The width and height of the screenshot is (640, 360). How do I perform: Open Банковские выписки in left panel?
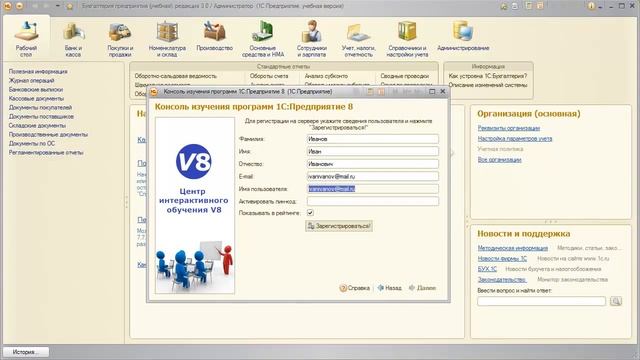click(x=36, y=89)
